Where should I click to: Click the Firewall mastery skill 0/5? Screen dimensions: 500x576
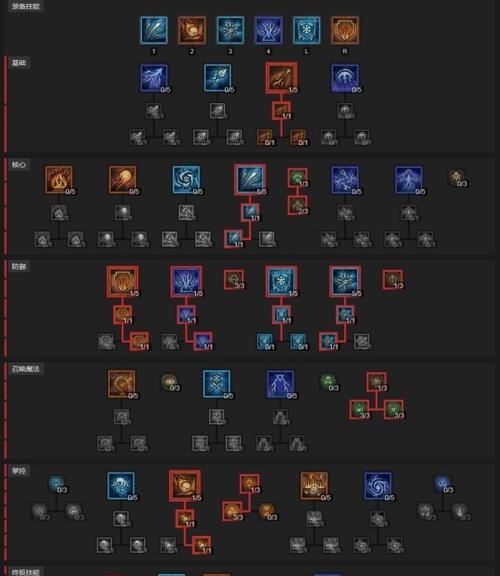(x=314, y=486)
